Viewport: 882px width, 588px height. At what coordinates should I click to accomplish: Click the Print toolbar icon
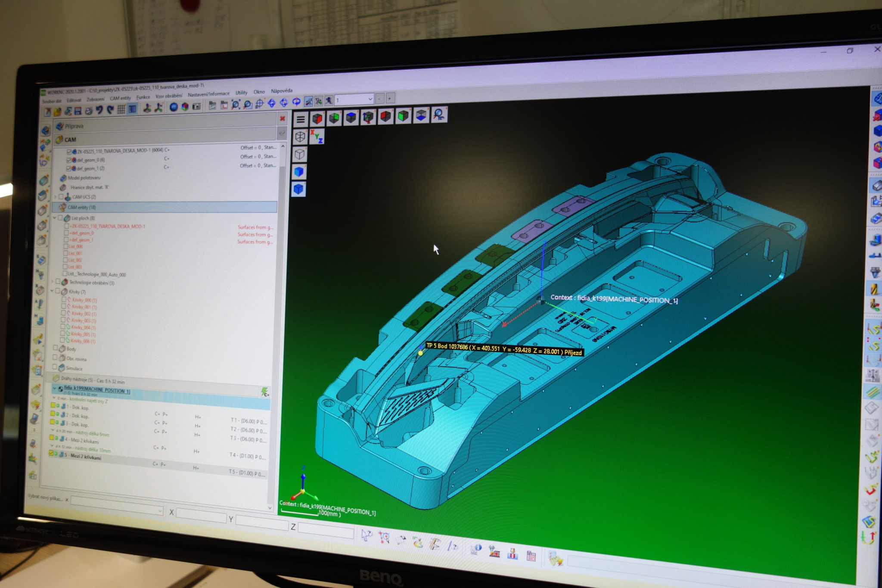(x=89, y=111)
